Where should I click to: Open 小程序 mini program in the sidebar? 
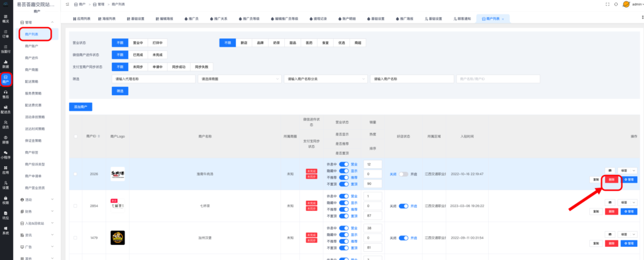coord(6,155)
